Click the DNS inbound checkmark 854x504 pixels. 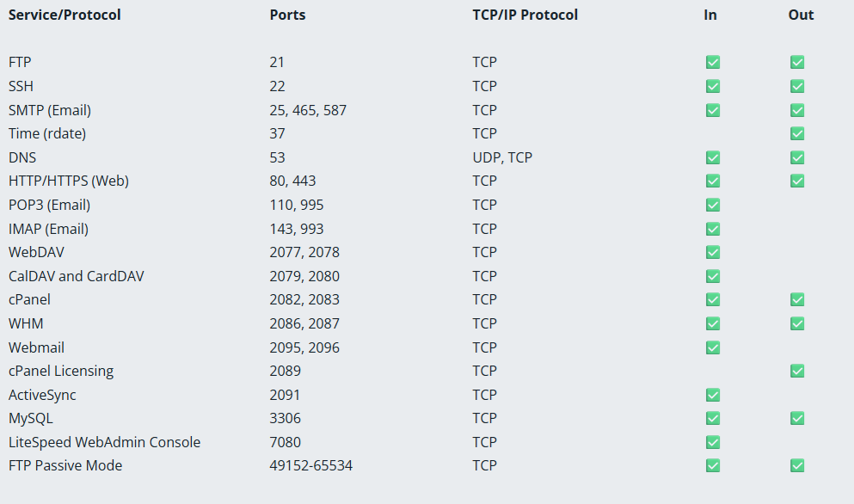712,157
